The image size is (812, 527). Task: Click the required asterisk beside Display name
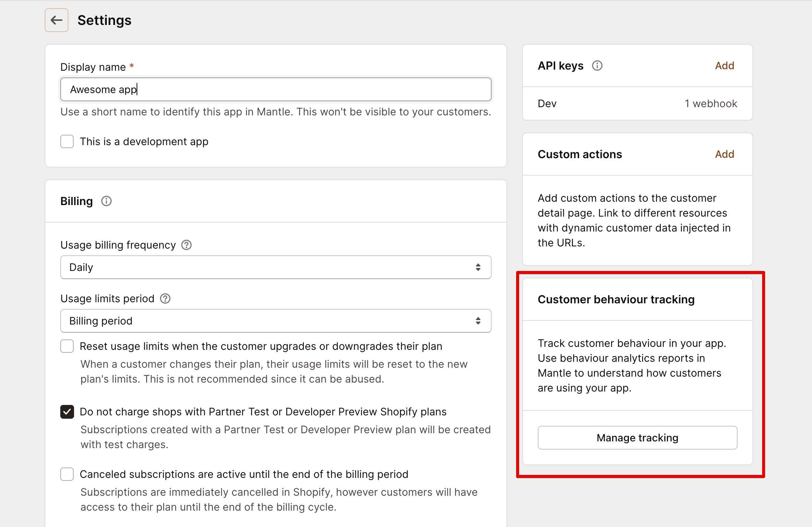point(131,66)
